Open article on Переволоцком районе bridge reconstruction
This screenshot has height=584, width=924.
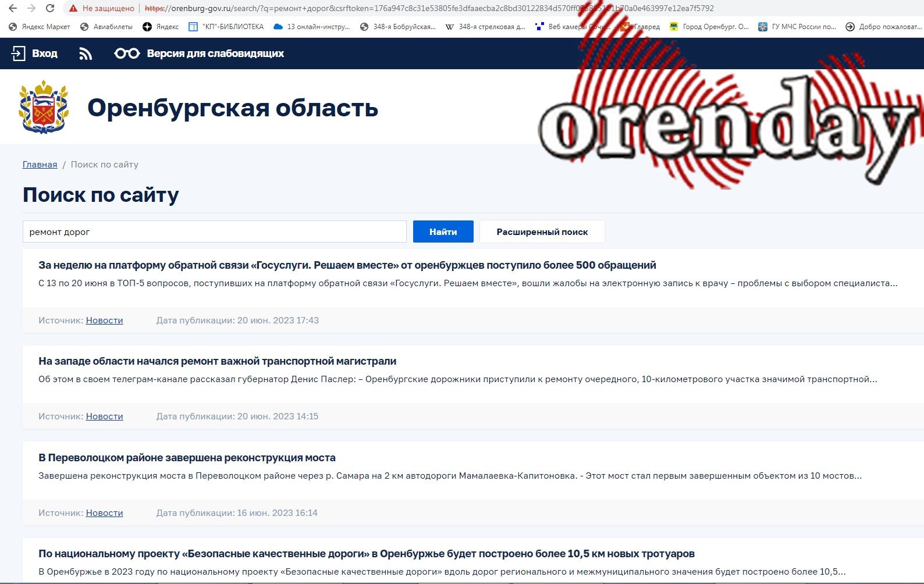pyautogui.click(x=187, y=458)
